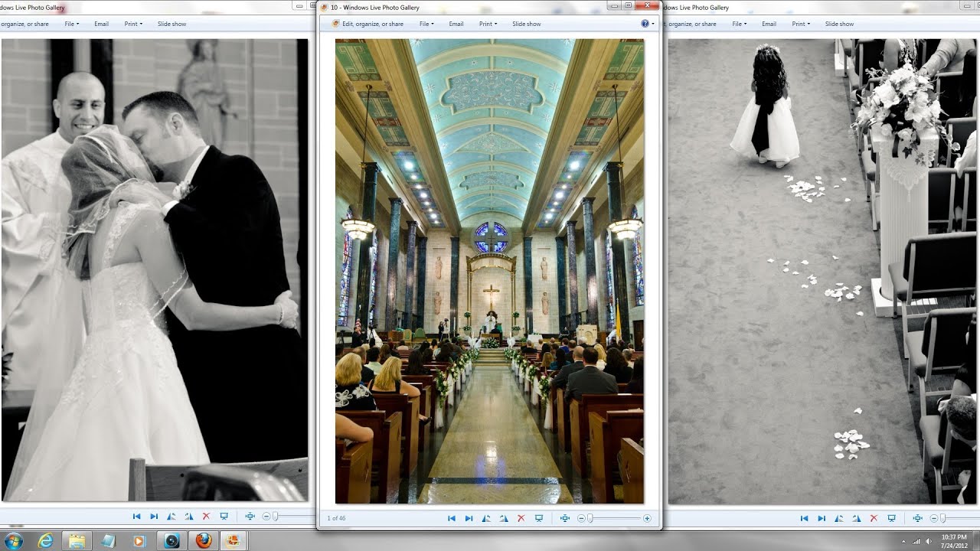The width and height of the screenshot is (980, 551).
Task: Rotate clockwise in left window
Action: (188, 517)
